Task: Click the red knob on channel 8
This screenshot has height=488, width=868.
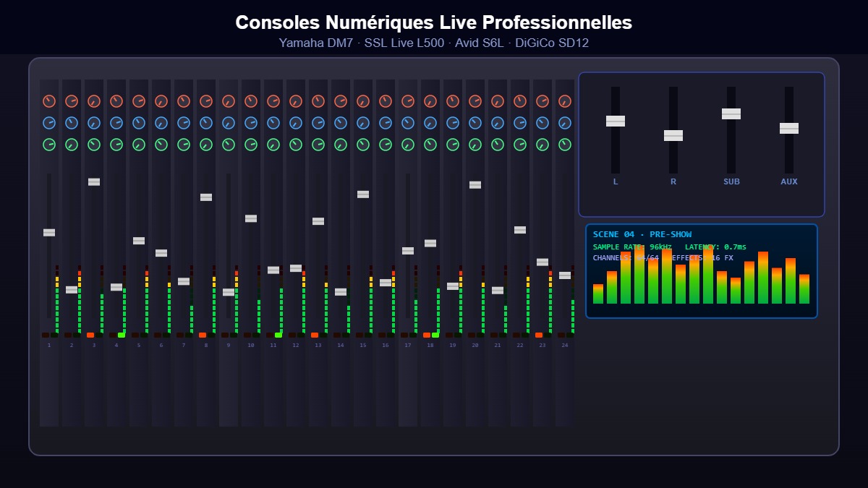Action: tap(205, 100)
